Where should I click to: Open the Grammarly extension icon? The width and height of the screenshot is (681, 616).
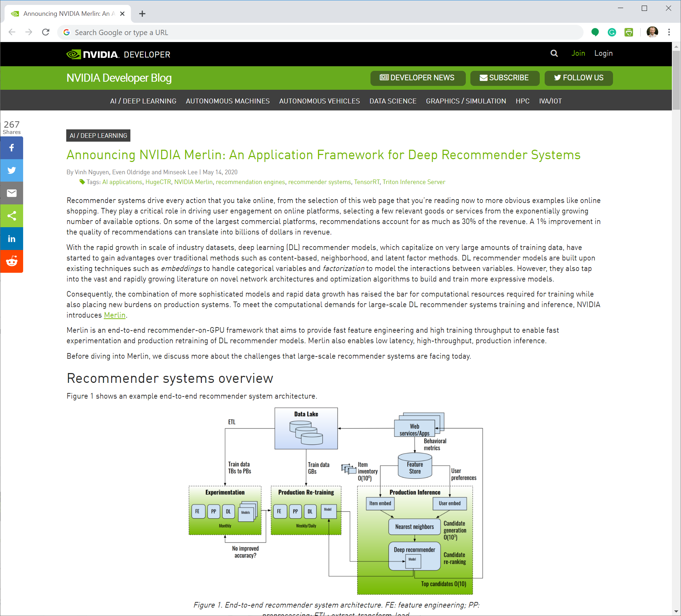point(612,32)
